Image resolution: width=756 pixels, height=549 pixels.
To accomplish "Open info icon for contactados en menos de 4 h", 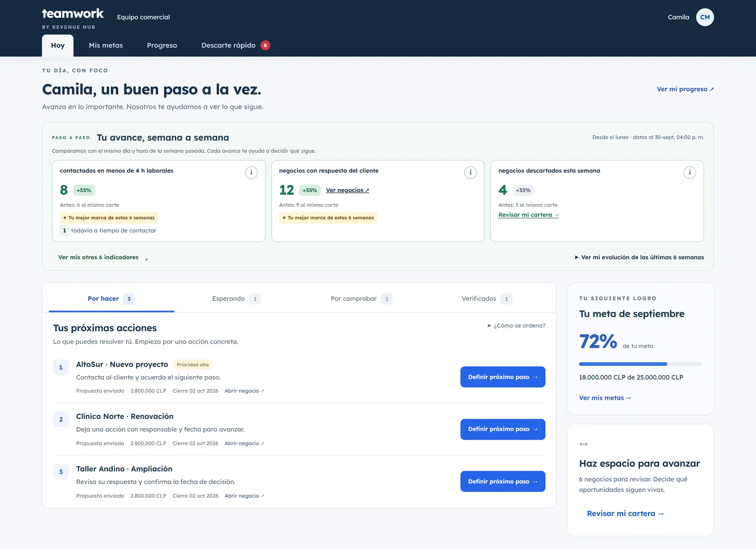I will [251, 172].
